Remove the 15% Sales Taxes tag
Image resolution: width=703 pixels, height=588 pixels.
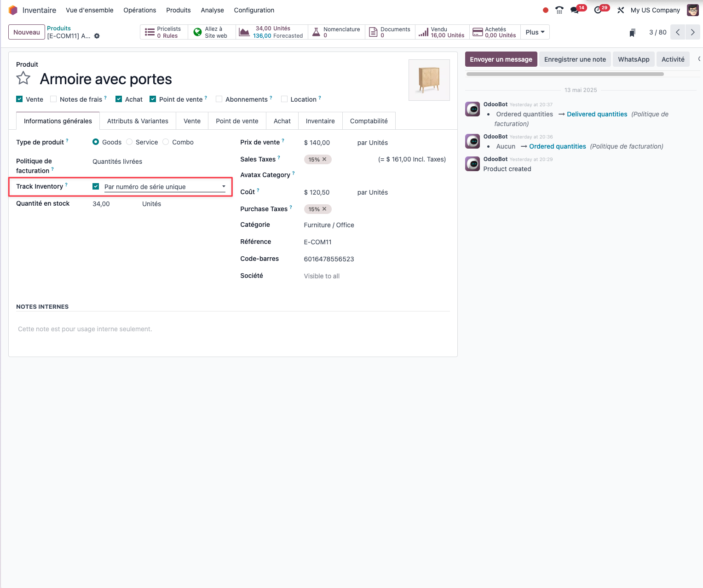[324, 159]
